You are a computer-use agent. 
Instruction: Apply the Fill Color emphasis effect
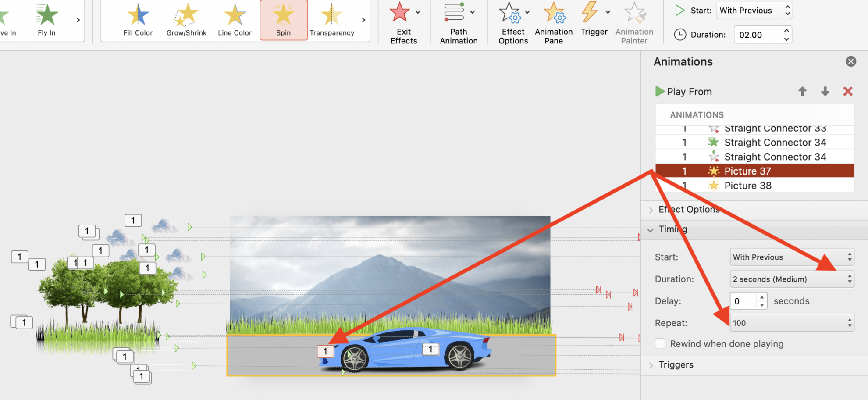point(138,20)
